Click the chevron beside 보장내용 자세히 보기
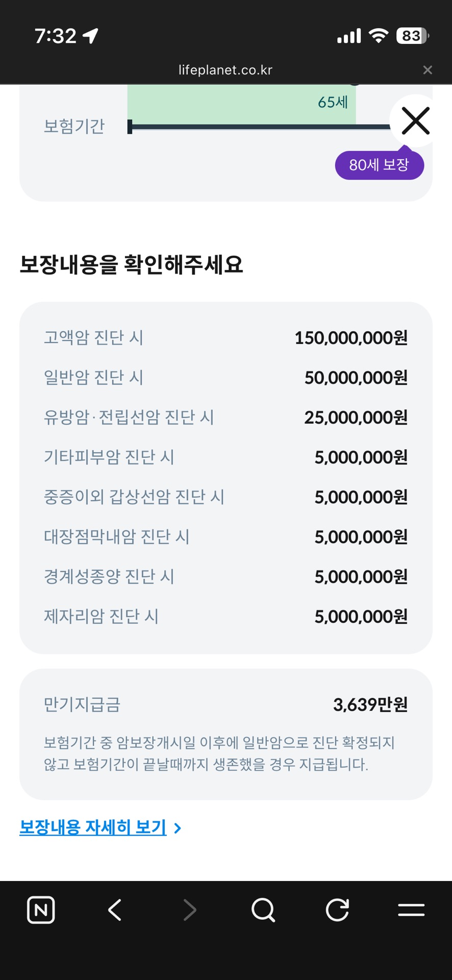The width and height of the screenshot is (452, 980). (x=178, y=828)
